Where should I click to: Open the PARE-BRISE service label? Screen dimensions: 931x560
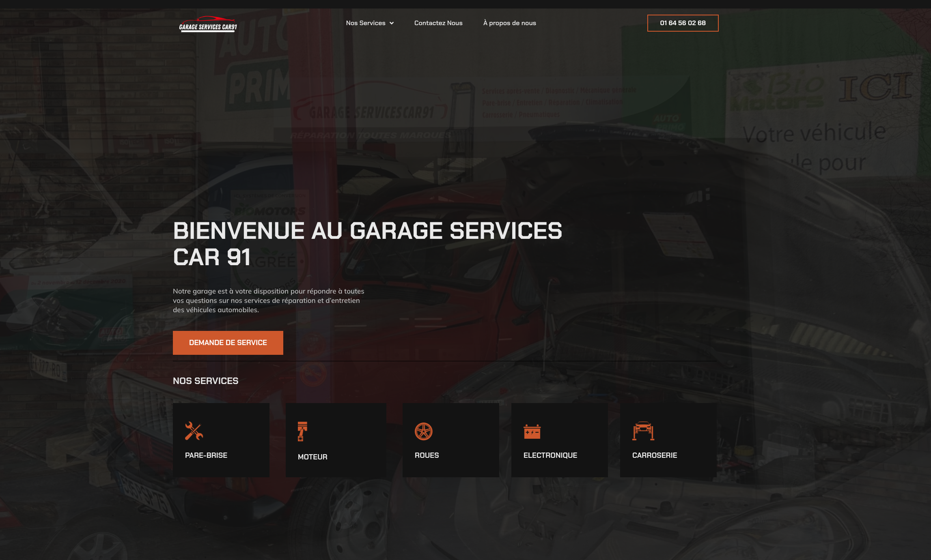pos(206,455)
